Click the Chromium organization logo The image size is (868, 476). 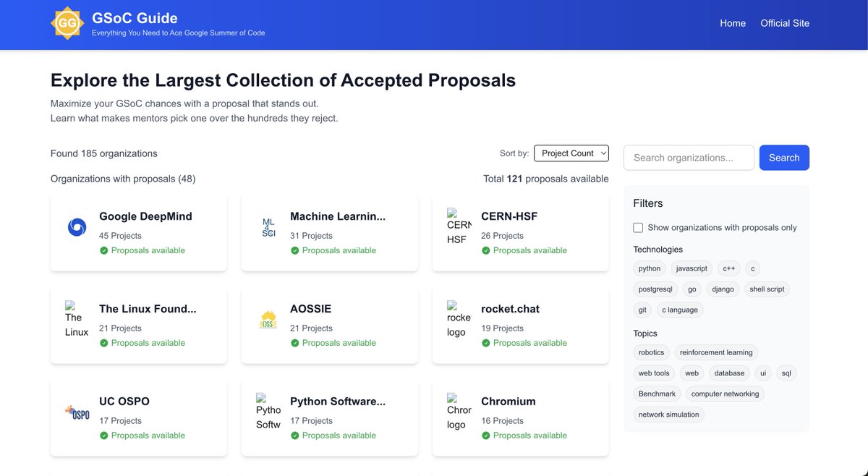pyautogui.click(x=458, y=412)
